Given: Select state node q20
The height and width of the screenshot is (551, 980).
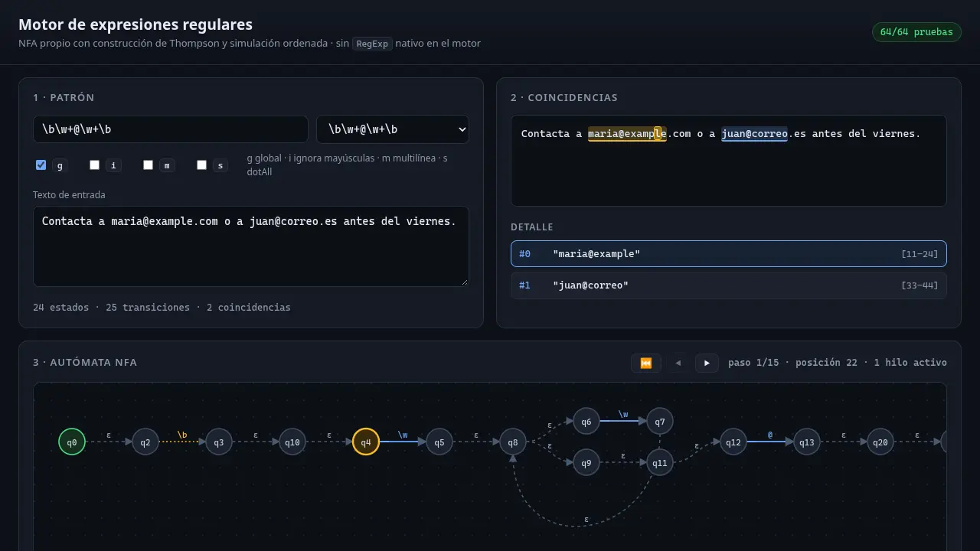Looking at the screenshot, I should pyautogui.click(x=880, y=442).
